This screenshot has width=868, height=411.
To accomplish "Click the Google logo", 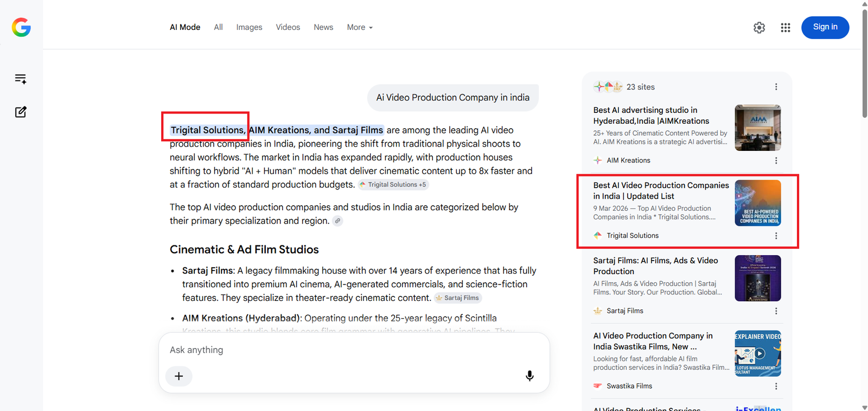I will pos(21,27).
